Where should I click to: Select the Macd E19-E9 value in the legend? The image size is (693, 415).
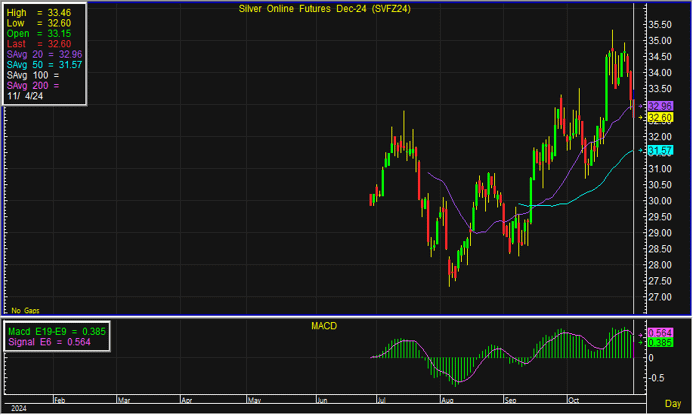pyautogui.click(x=91, y=330)
